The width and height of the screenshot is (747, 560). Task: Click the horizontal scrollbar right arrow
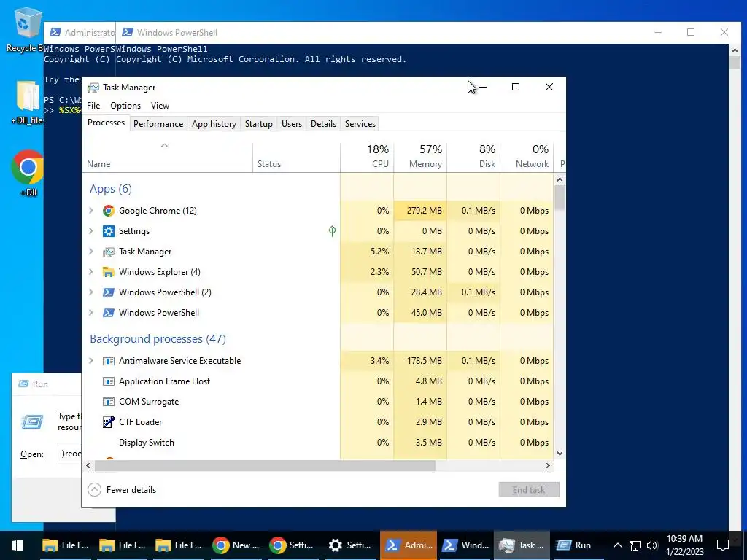point(548,466)
